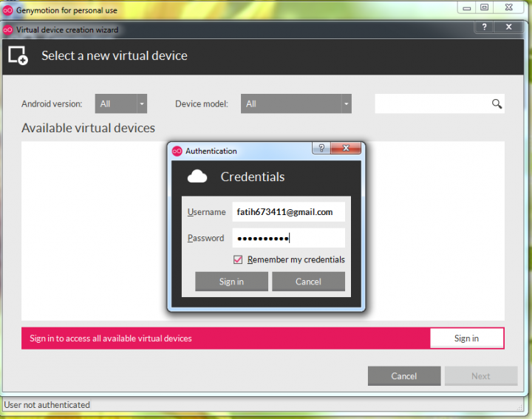Maximize the Genymotion main window

click(x=485, y=7)
